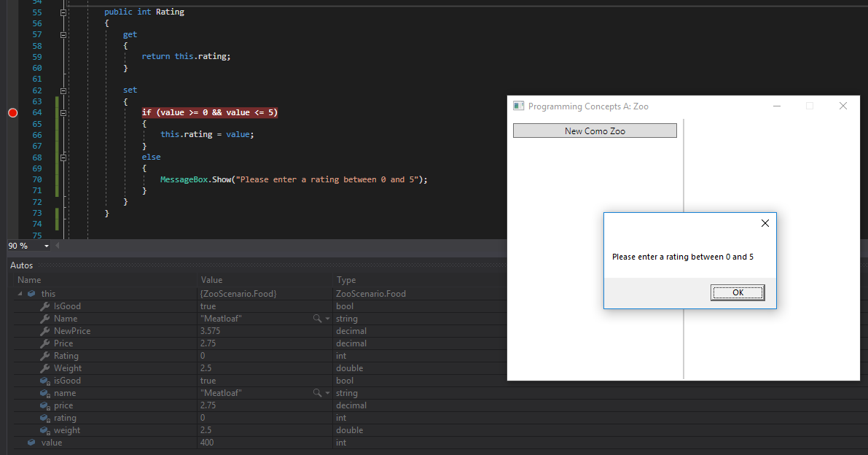Click the private field icon beside weight
This screenshot has width=868, height=455.
click(44, 430)
